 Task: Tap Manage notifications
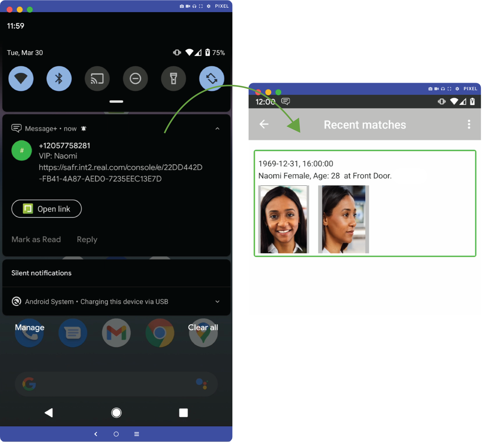(30, 327)
